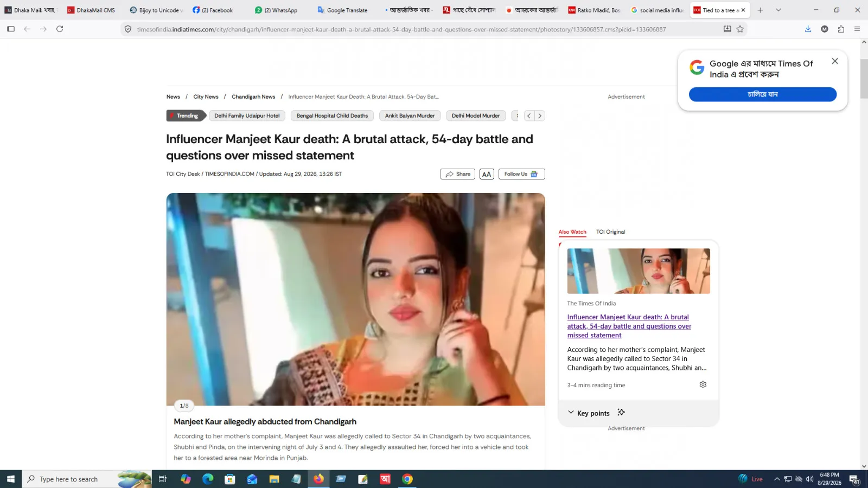Dismiss the Google sign-in popup
The width and height of the screenshot is (868, 488).
[x=835, y=61]
